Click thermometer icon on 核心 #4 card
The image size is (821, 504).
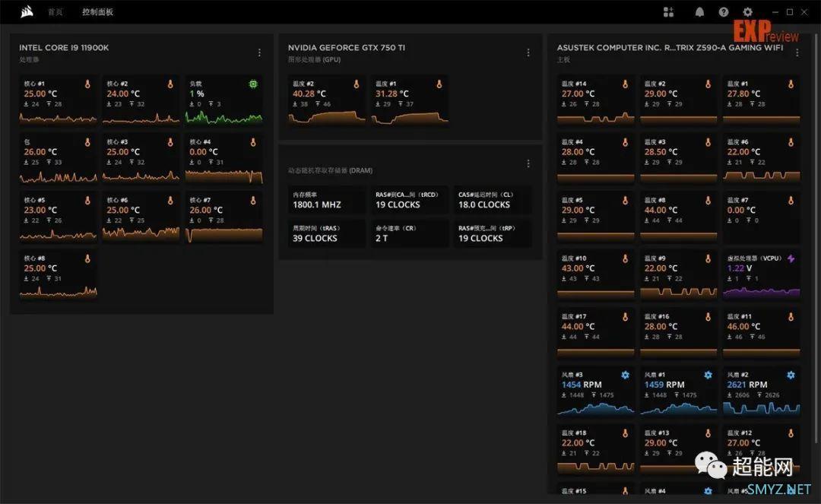(253, 142)
